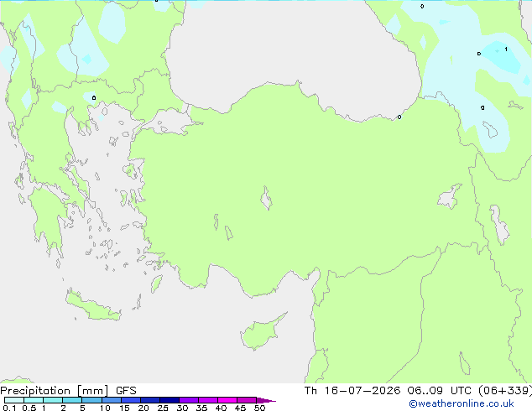
Task: Click the 0.5–1 mm legend swatch
Action: (34, 400)
